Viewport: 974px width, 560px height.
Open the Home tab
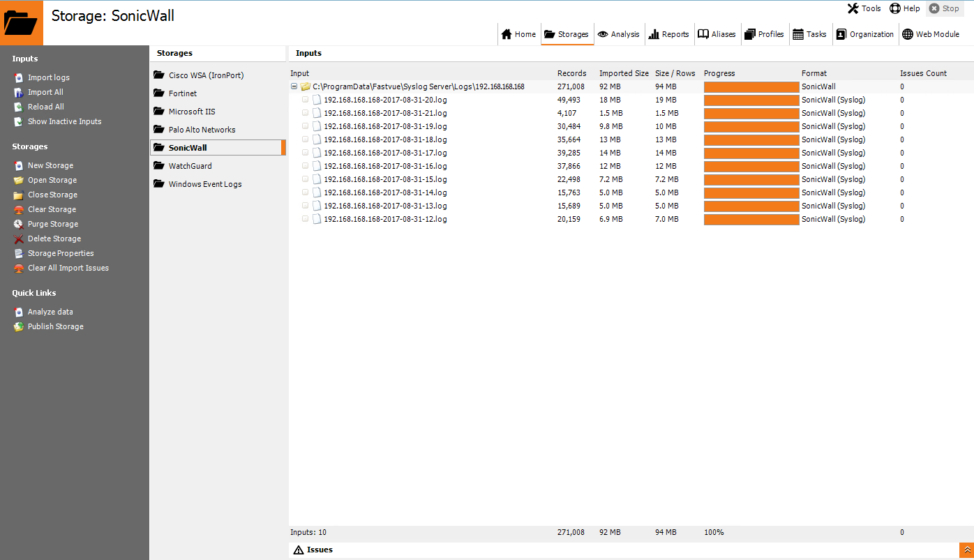518,34
